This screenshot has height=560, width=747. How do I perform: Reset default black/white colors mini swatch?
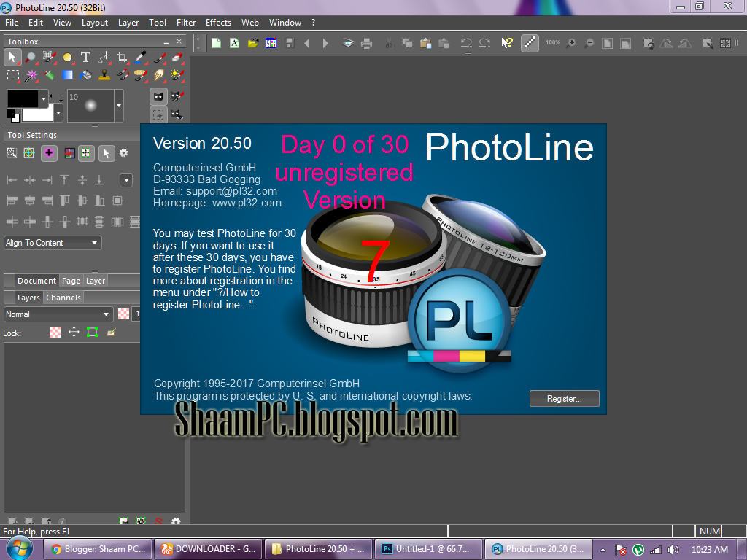click(13, 115)
